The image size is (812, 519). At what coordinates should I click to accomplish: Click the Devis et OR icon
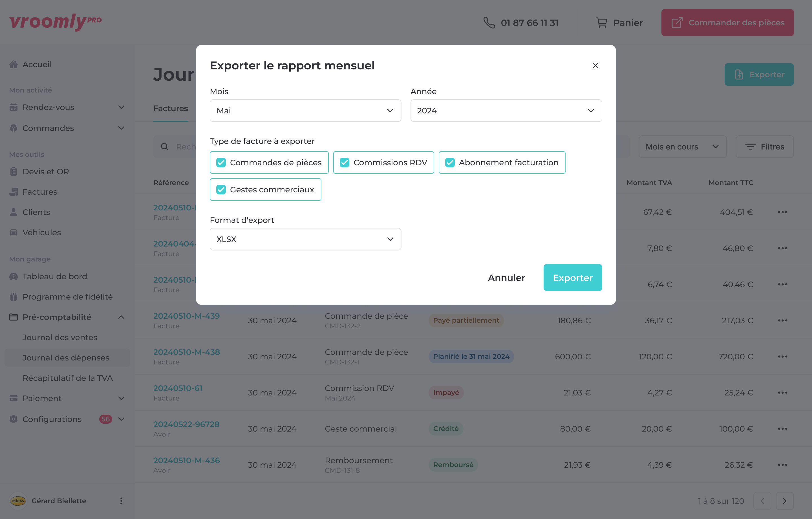coord(14,171)
